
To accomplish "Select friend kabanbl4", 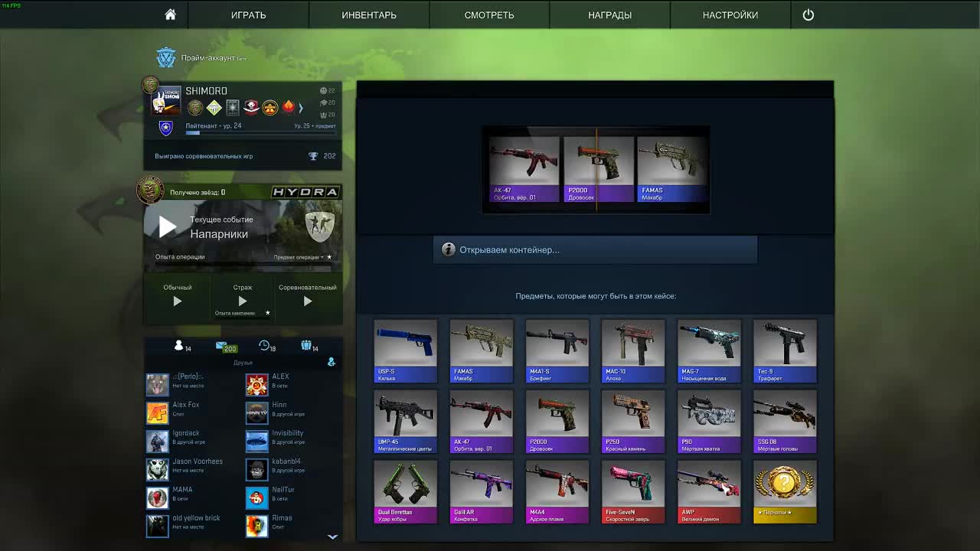I will (x=292, y=469).
